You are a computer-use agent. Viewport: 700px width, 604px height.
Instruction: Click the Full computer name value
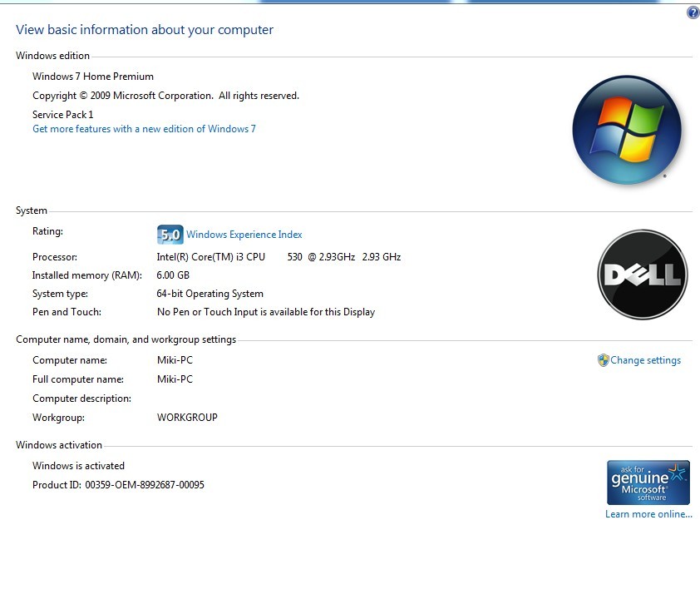[175, 379]
